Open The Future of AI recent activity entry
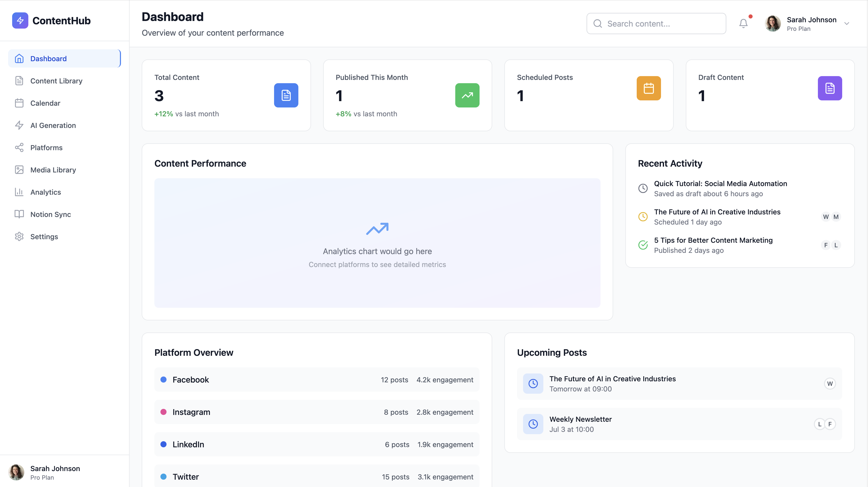 [717, 212]
